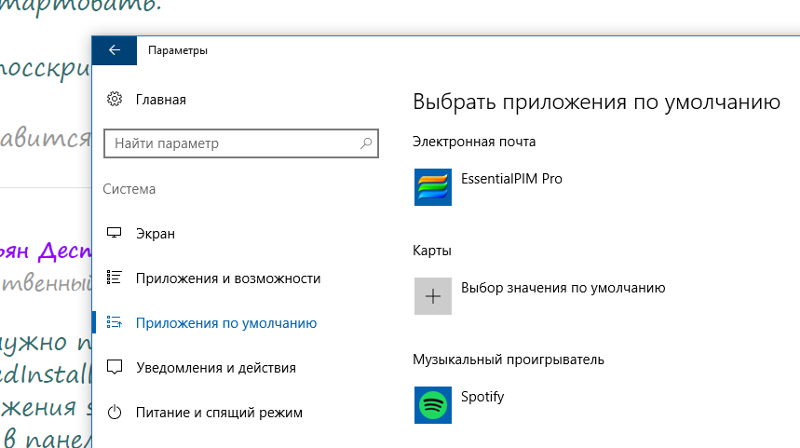This screenshot has height=448, width=800.
Task: Click the Электронная почта label
Action: point(474,142)
